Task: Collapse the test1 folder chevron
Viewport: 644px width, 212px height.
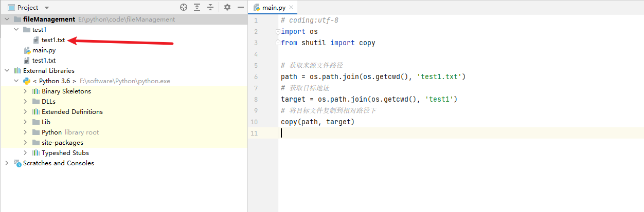Action: (x=16, y=29)
